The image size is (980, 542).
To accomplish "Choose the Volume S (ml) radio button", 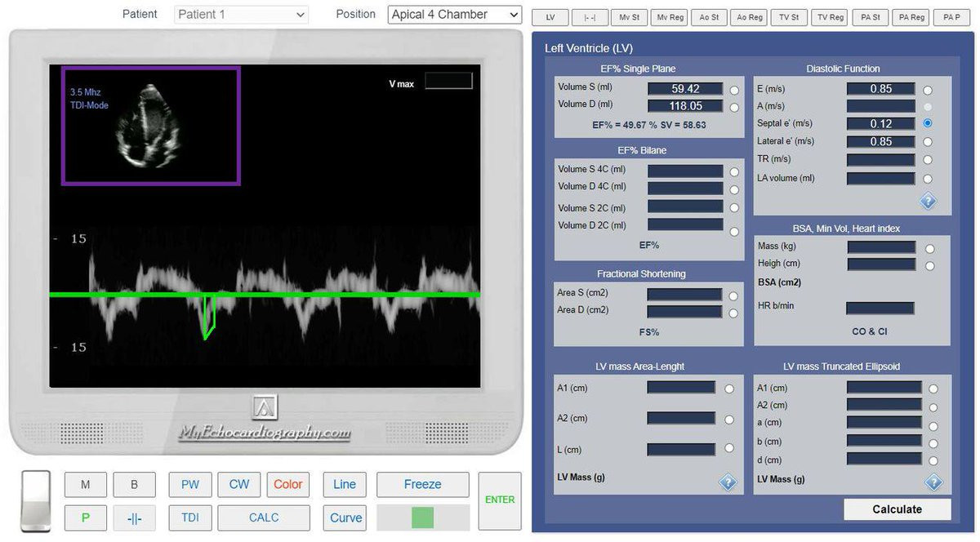I will click(x=734, y=90).
